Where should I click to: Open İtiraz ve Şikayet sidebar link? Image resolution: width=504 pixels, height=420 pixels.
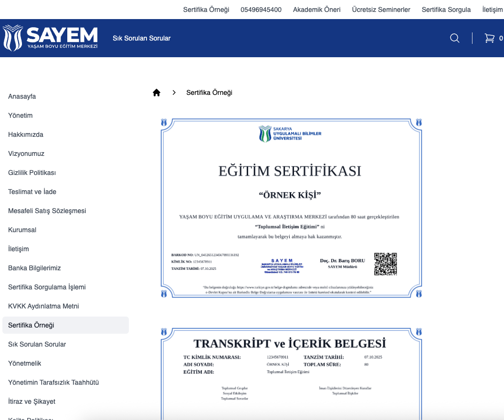(x=32, y=401)
